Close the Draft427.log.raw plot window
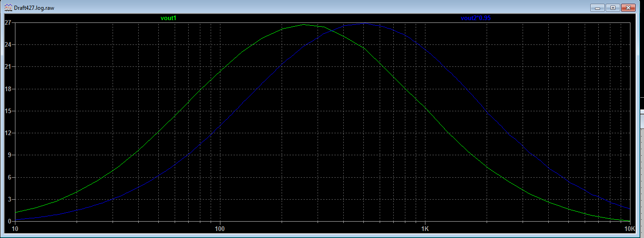This screenshot has height=238, width=644. coord(629,7)
